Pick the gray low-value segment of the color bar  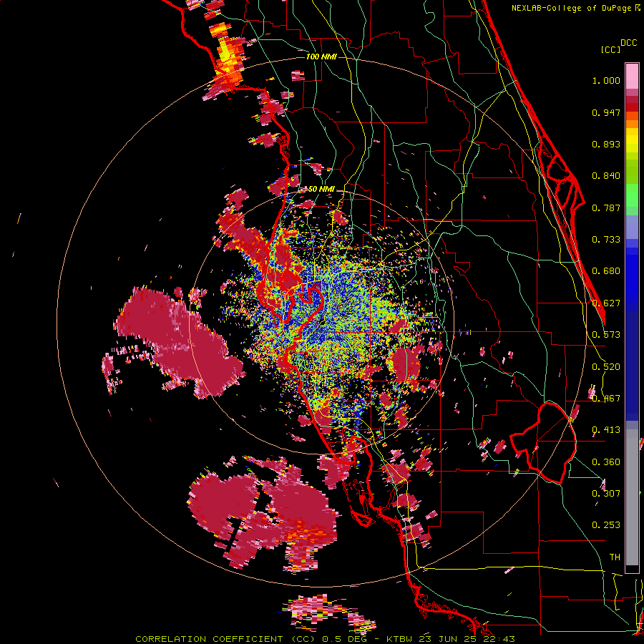pyautogui.click(x=632, y=497)
